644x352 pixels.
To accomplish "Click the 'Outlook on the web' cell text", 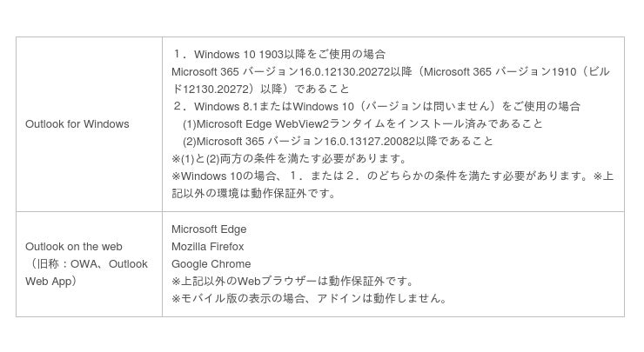I will click(74, 247).
